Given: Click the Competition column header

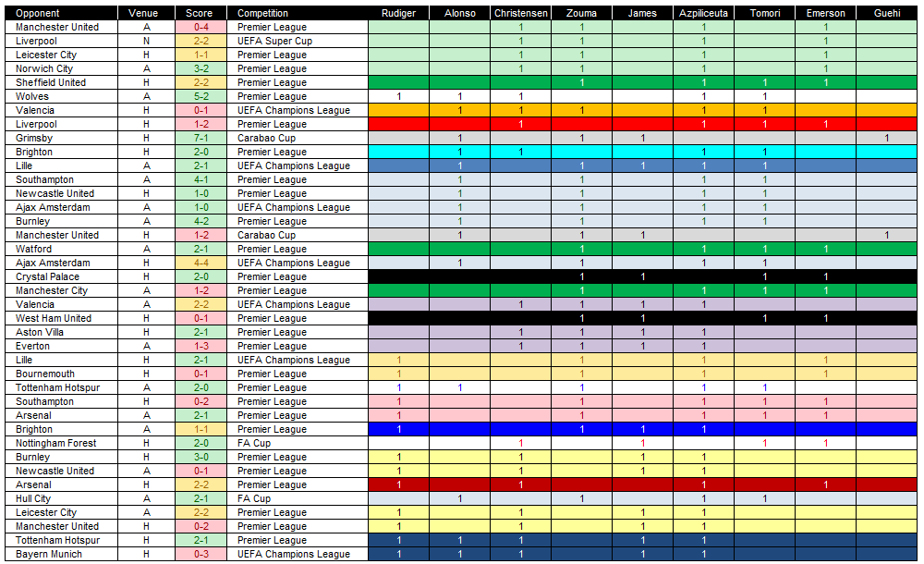Looking at the screenshot, I should pos(298,13).
